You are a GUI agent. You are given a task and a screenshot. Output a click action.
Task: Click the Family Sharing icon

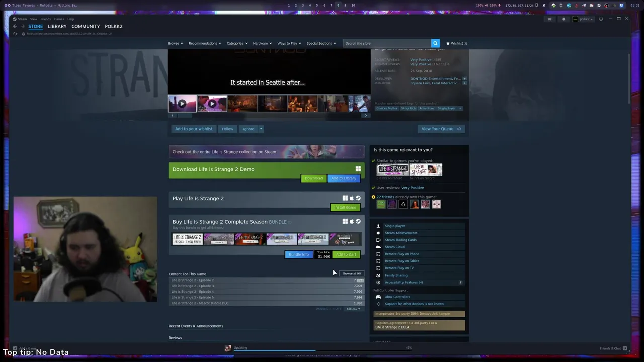coord(378,275)
